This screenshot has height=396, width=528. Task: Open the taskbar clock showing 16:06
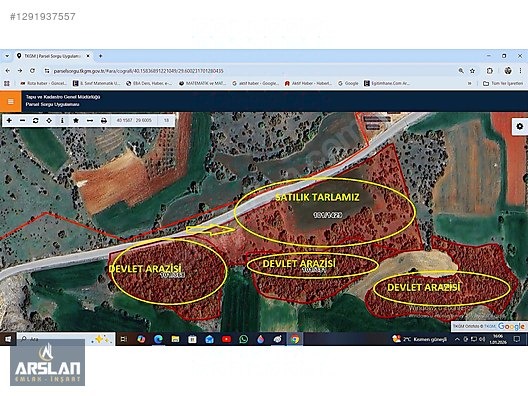click(x=498, y=339)
